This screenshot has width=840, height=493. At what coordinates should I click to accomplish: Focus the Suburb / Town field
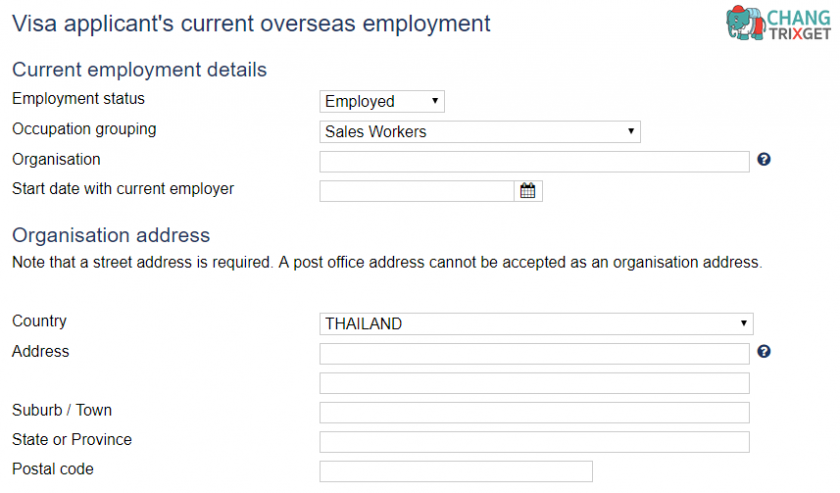click(534, 413)
